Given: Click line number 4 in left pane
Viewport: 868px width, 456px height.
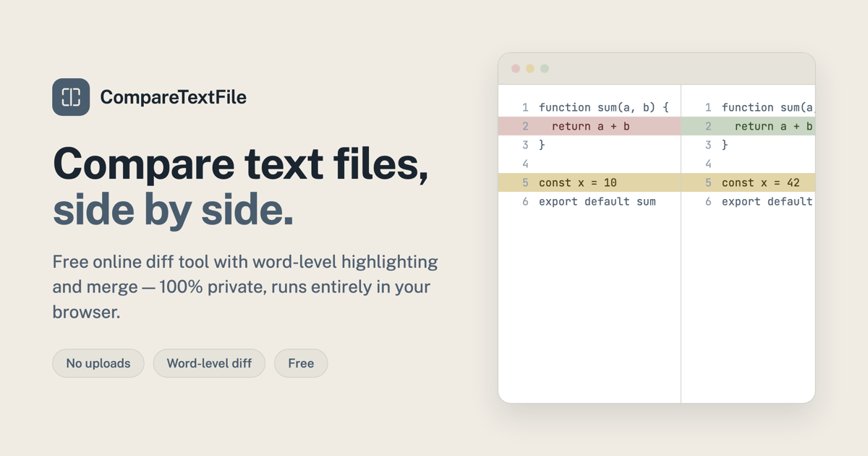Looking at the screenshot, I should point(525,164).
